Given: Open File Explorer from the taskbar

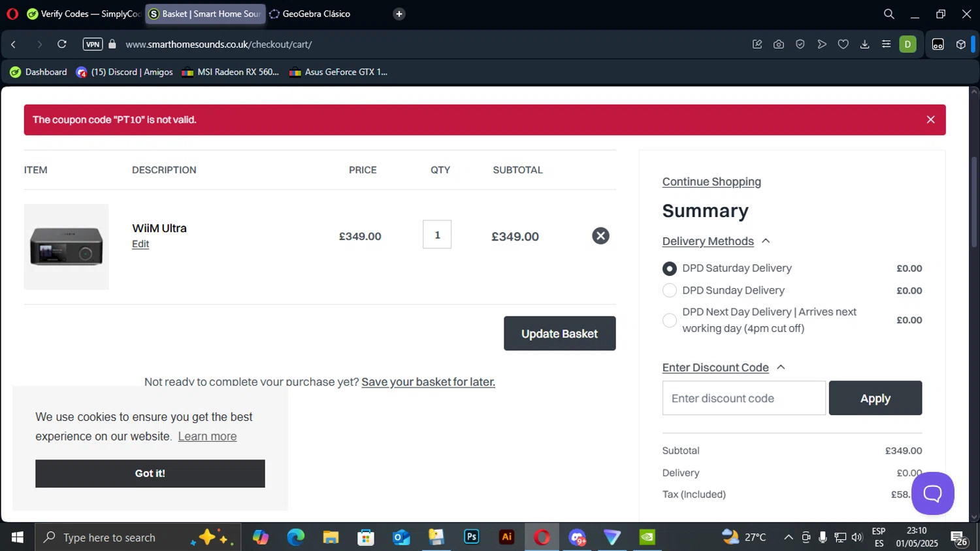Looking at the screenshot, I should click(331, 537).
